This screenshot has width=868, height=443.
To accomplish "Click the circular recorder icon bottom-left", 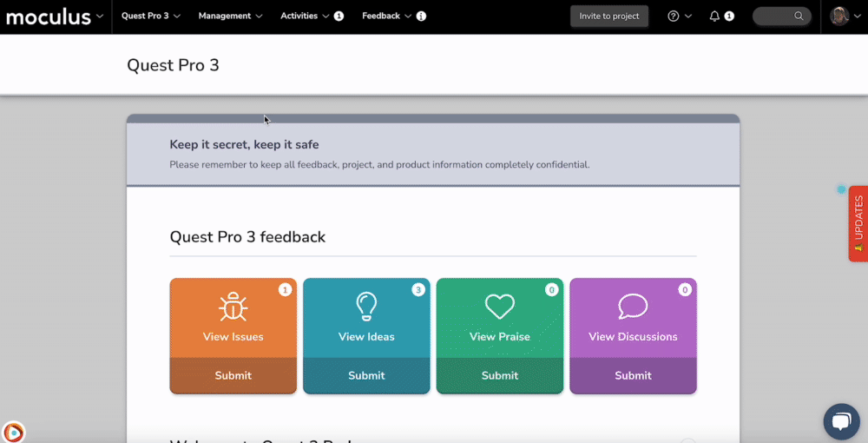I will [x=13, y=432].
